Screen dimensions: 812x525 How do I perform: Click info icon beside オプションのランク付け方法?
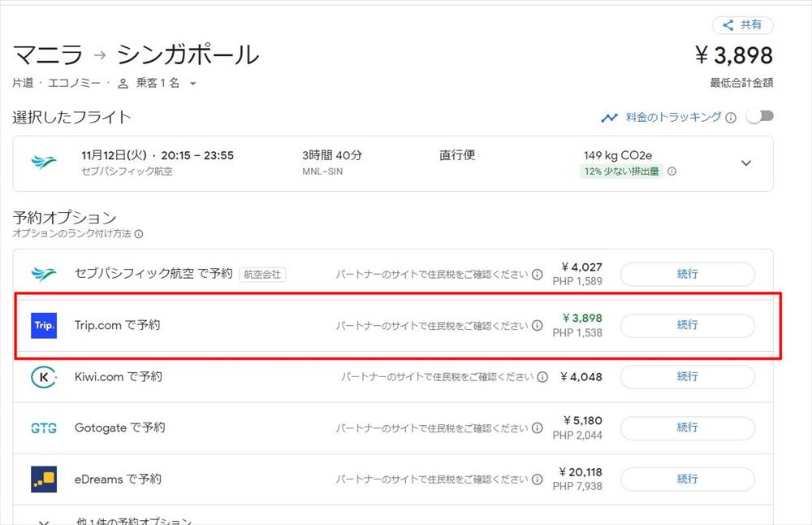pyautogui.click(x=139, y=234)
